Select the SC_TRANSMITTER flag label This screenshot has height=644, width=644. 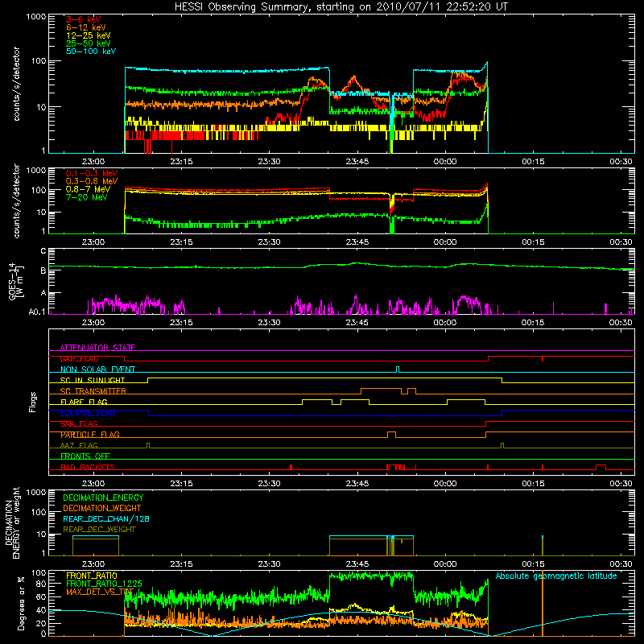(x=93, y=391)
